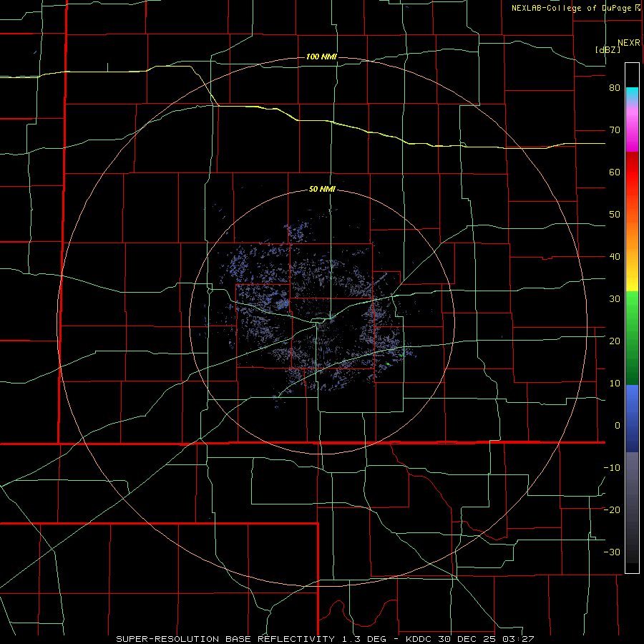The width and height of the screenshot is (644, 644).
Task: Click the NEXR label above the legend
Action: (628, 43)
